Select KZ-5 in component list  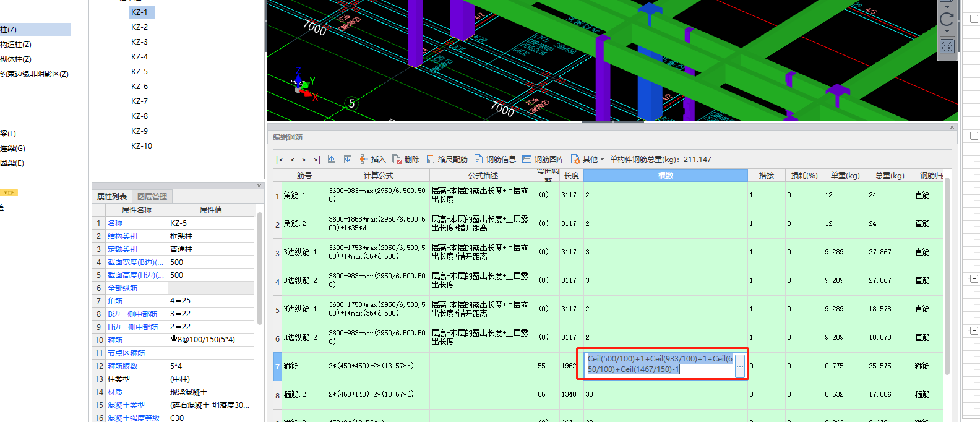139,71
